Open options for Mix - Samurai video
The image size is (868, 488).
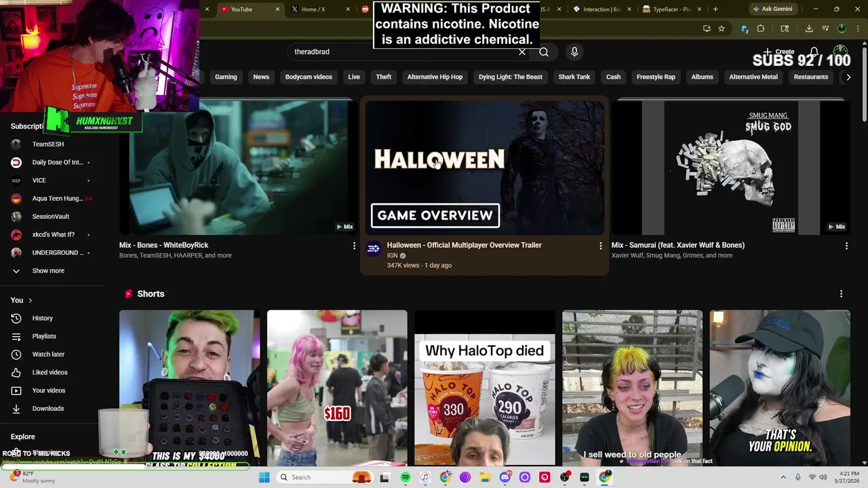(846, 245)
